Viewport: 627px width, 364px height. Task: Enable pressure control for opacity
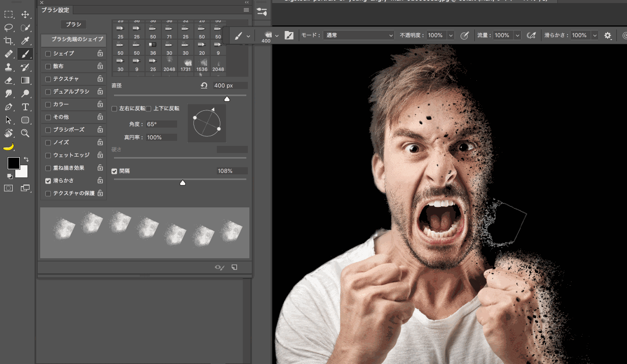point(464,36)
